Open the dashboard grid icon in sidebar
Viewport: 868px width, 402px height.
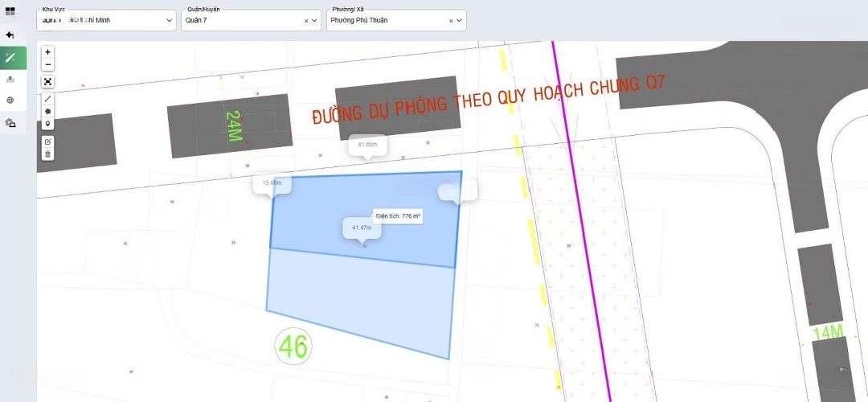coord(10,12)
